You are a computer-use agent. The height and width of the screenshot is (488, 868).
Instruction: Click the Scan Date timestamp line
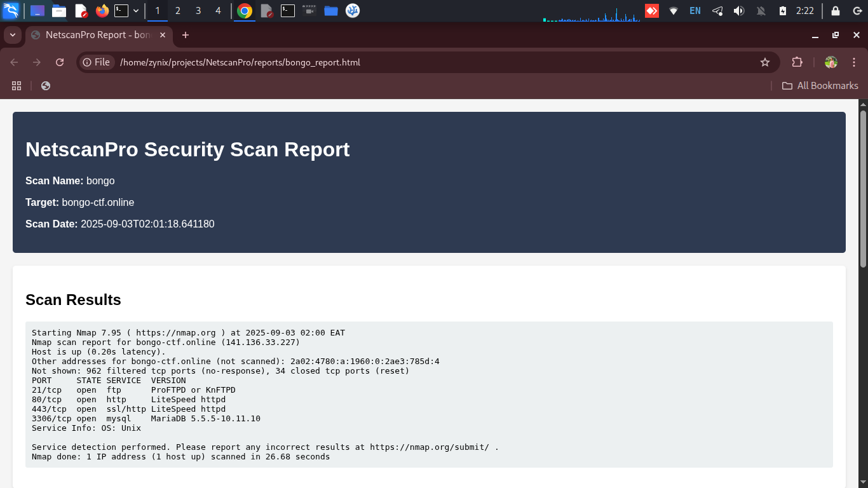120,224
